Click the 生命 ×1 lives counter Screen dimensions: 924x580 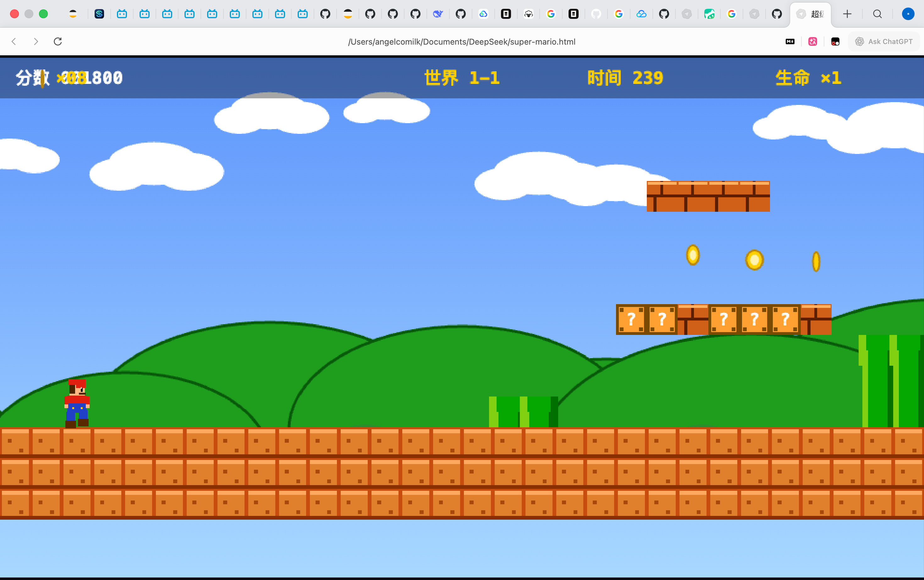(x=808, y=78)
